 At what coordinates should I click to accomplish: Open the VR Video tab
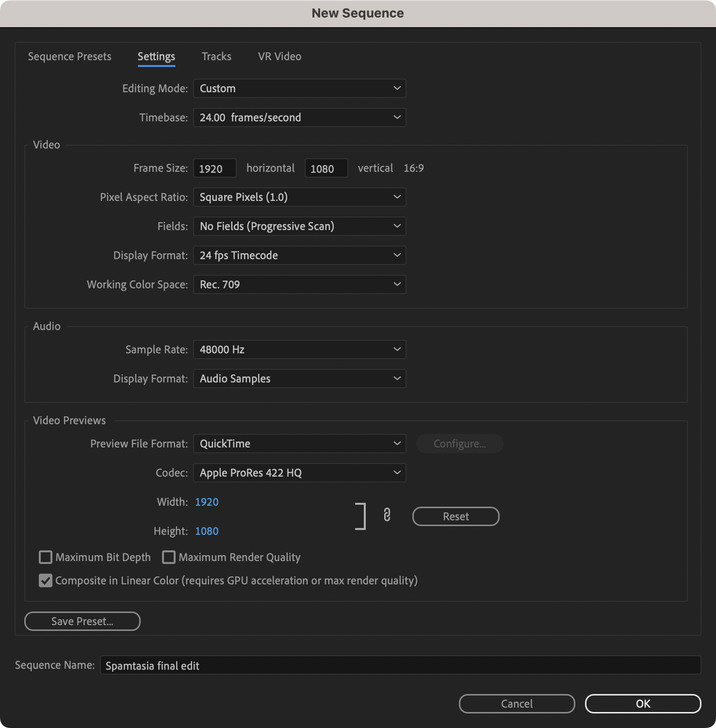tap(279, 56)
